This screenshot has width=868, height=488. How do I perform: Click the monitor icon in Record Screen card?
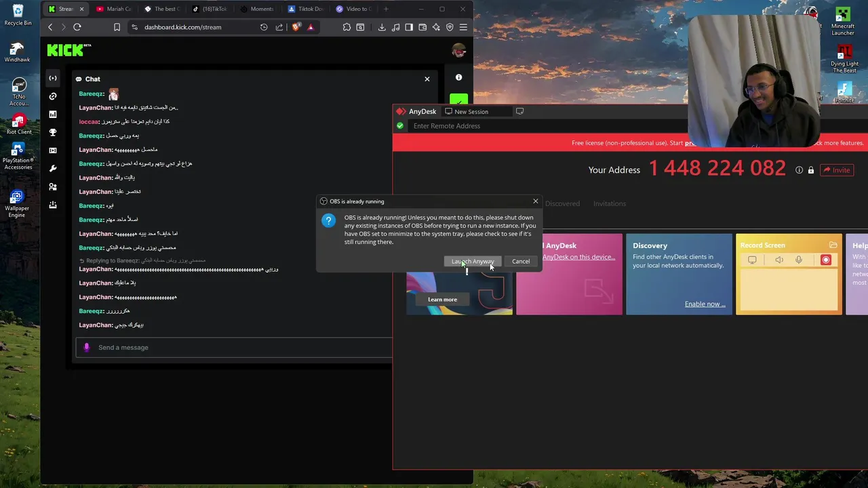pyautogui.click(x=752, y=260)
